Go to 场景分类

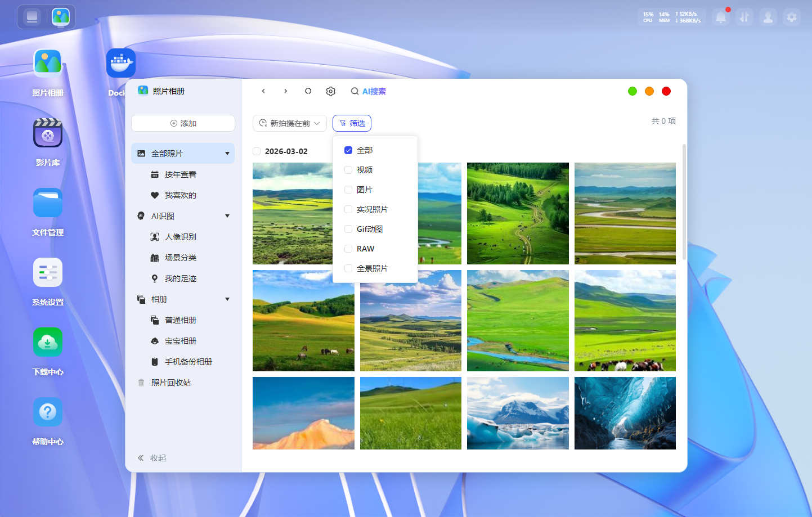tap(183, 258)
